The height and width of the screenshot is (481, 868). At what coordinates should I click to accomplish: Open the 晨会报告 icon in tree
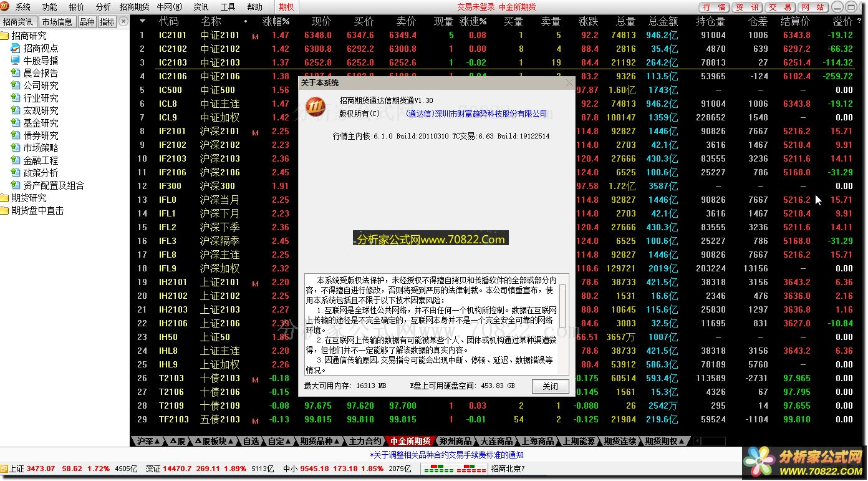(16, 73)
